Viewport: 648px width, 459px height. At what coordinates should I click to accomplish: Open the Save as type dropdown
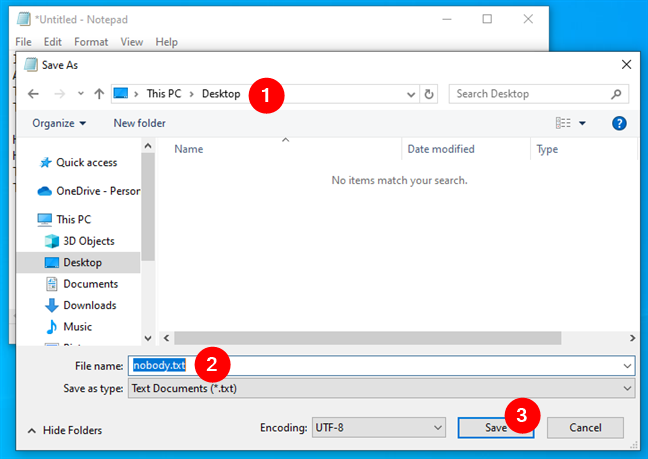381,389
